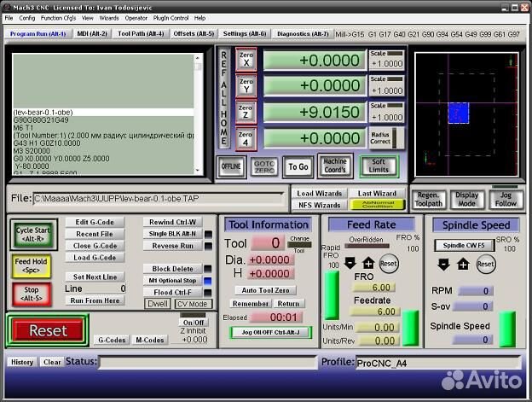Toggle Soft Limits
The height and width of the screenshot is (402, 532).
click(x=379, y=166)
